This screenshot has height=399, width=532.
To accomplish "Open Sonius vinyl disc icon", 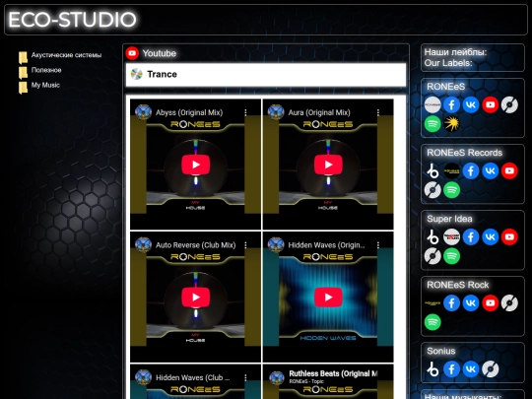I will [x=491, y=369].
